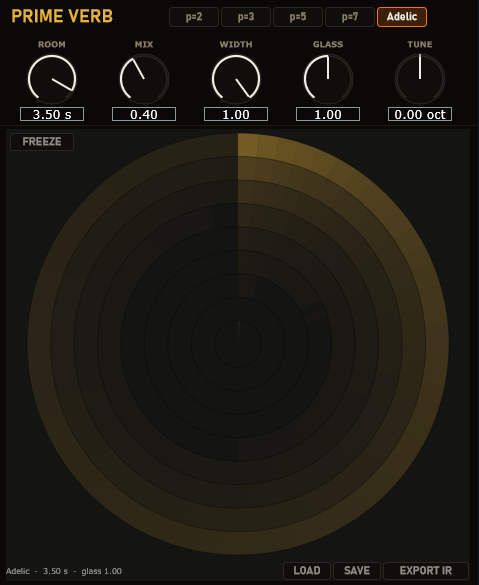
Task: Click the GLASS knob
Action: tap(328, 79)
